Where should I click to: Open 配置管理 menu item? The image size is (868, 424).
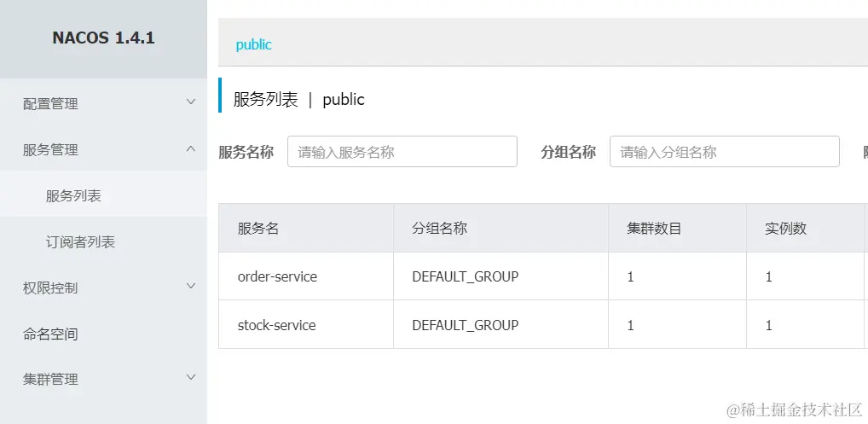click(x=50, y=103)
